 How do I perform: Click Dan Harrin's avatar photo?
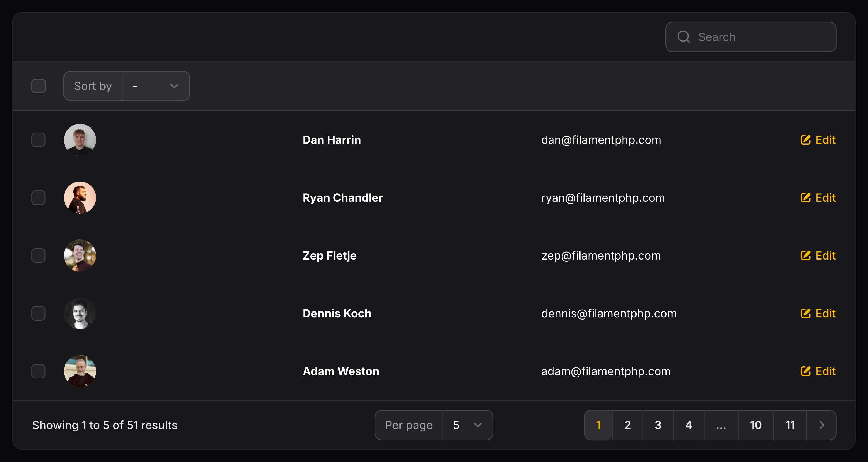click(80, 140)
